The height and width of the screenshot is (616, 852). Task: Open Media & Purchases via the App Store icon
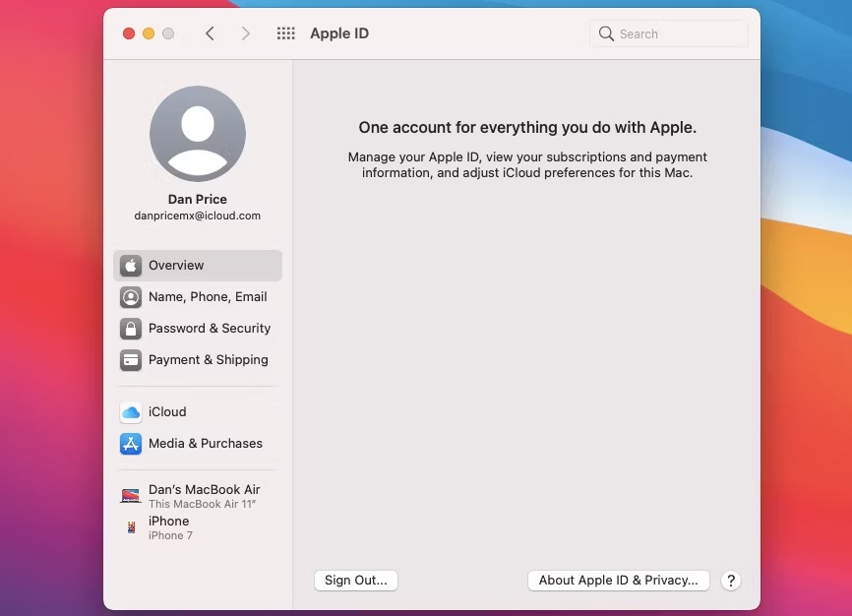pos(131,444)
